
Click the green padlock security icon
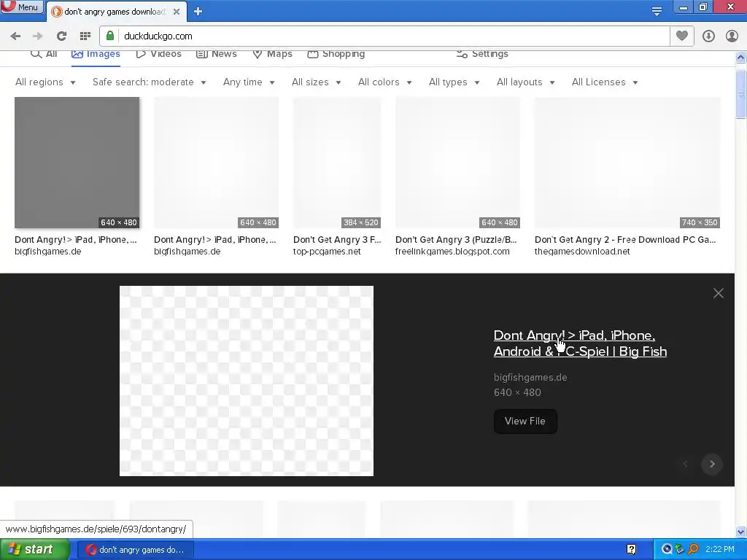110,36
